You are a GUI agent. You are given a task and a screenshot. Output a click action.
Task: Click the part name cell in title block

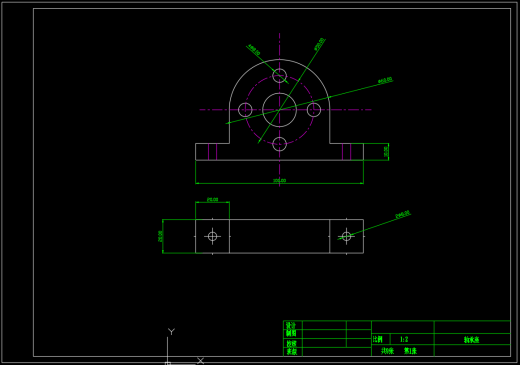tap(472, 339)
